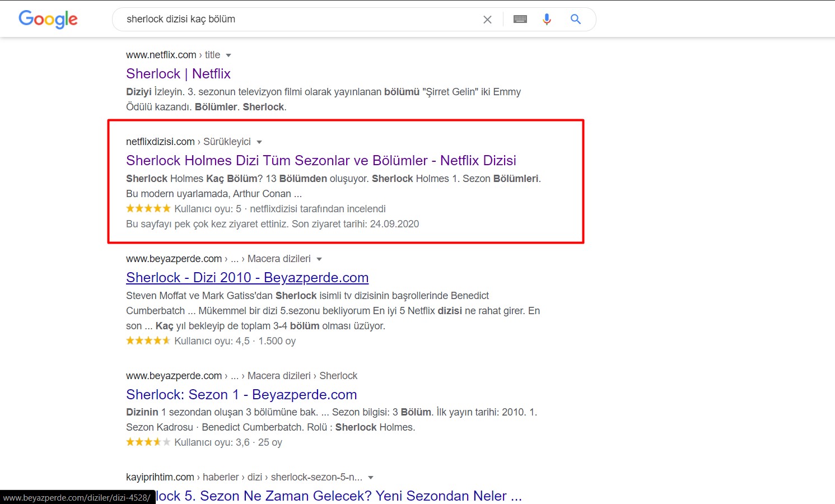Open the on-screen keyboard icon

tap(520, 19)
